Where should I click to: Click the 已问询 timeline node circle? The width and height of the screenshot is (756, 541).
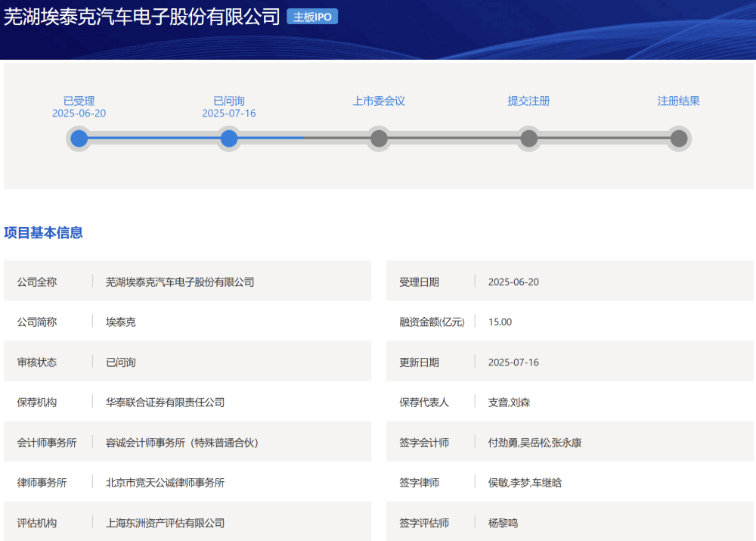point(228,138)
